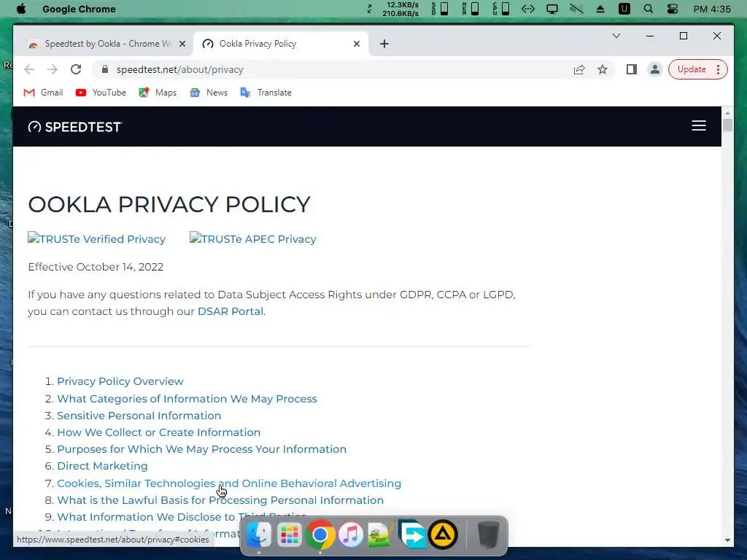Viewport: 747px width, 560px height.
Task: Open the DSAR Portal link
Action: (231, 311)
